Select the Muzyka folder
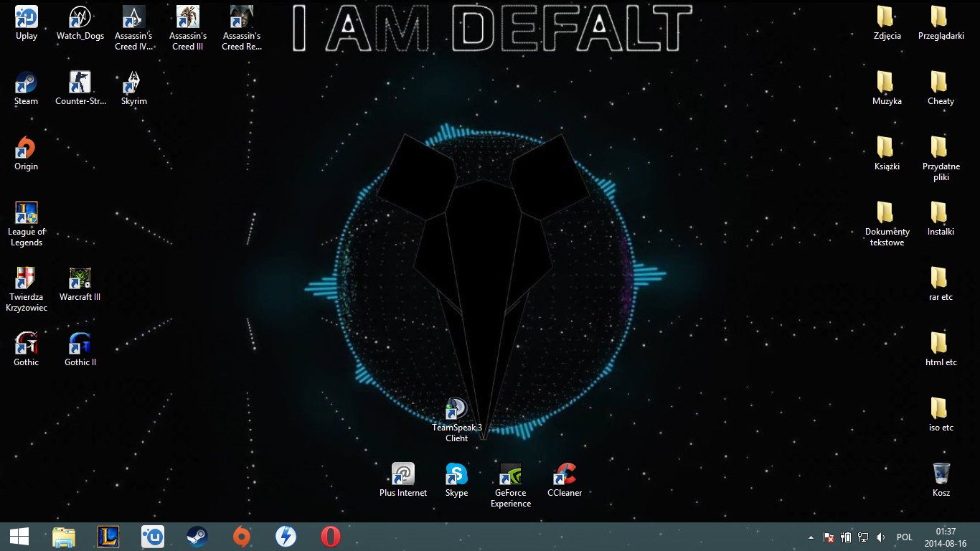The height and width of the screenshot is (551, 980). pos(887,88)
